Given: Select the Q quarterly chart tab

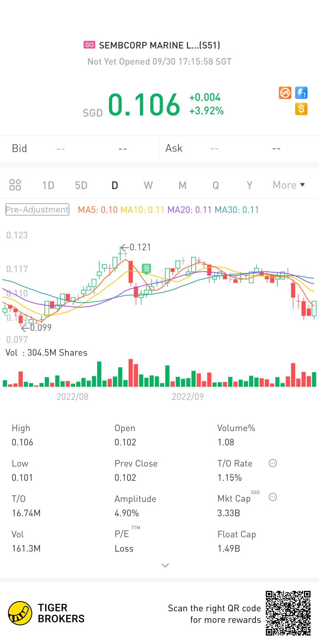Looking at the screenshot, I should pos(216,186).
